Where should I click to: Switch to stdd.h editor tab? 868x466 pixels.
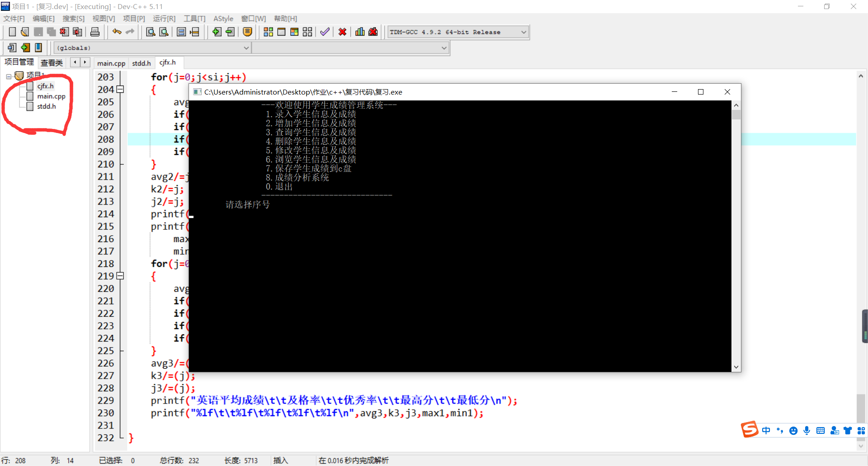142,63
